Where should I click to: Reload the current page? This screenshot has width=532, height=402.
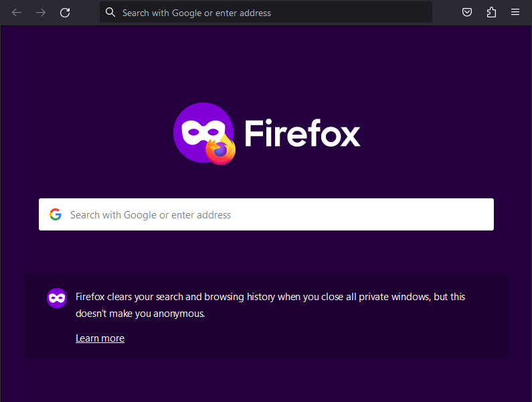pyautogui.click(x=65, y=13)
